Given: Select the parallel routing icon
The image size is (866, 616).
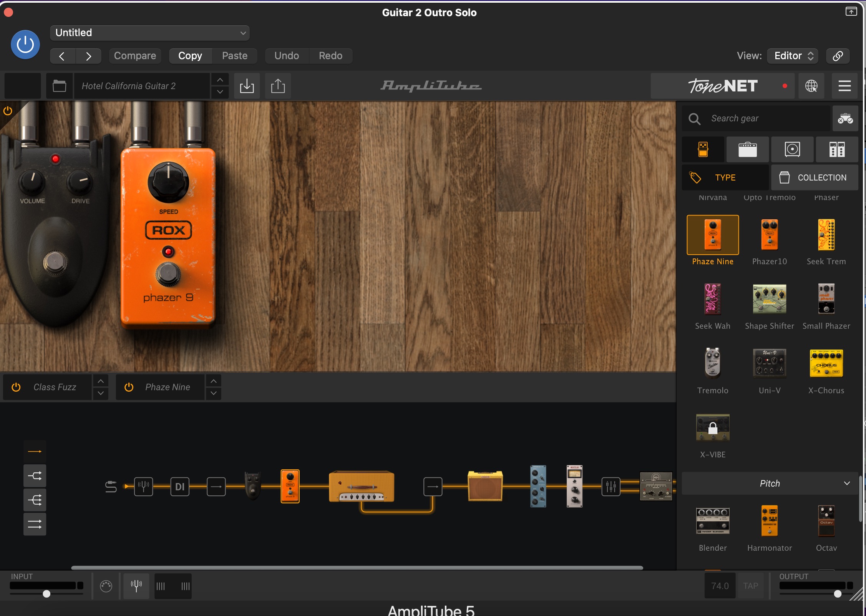Looking at the screenshot, I should click(x=35, y=524).
